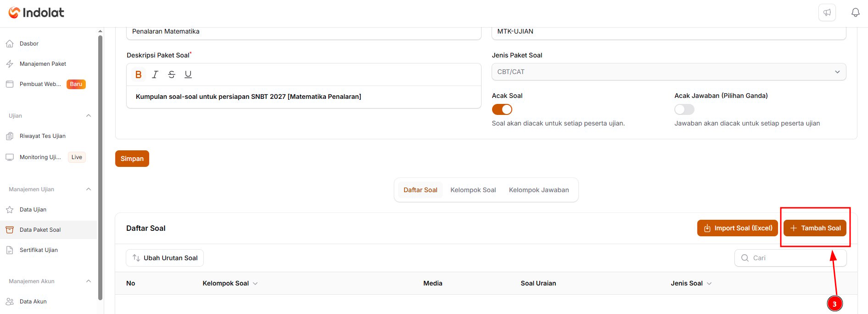Viewport: 868px width, 314px height.
Task: Open the announcements megaphone icon
Action: coord(827,12)
